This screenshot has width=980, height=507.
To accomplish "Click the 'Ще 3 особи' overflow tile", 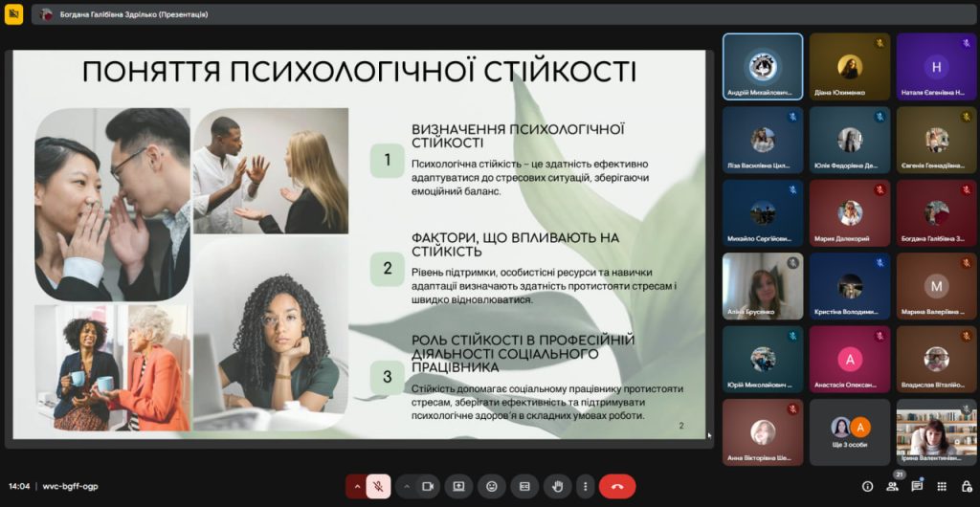I will (x=850, y=432).
